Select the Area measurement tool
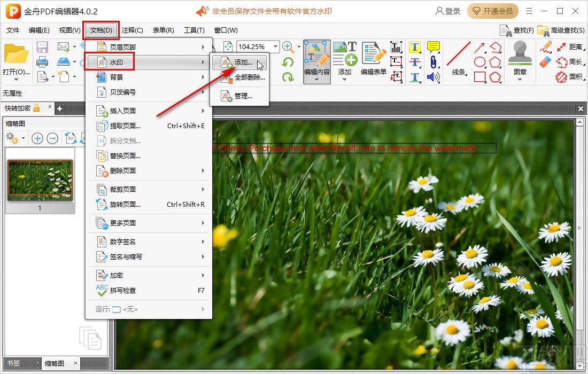Screen dimensions: 588x374 [570, 77]
